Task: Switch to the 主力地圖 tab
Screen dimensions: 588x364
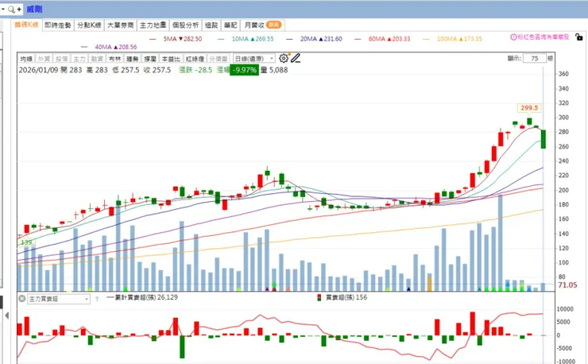Action: [153, 25]
